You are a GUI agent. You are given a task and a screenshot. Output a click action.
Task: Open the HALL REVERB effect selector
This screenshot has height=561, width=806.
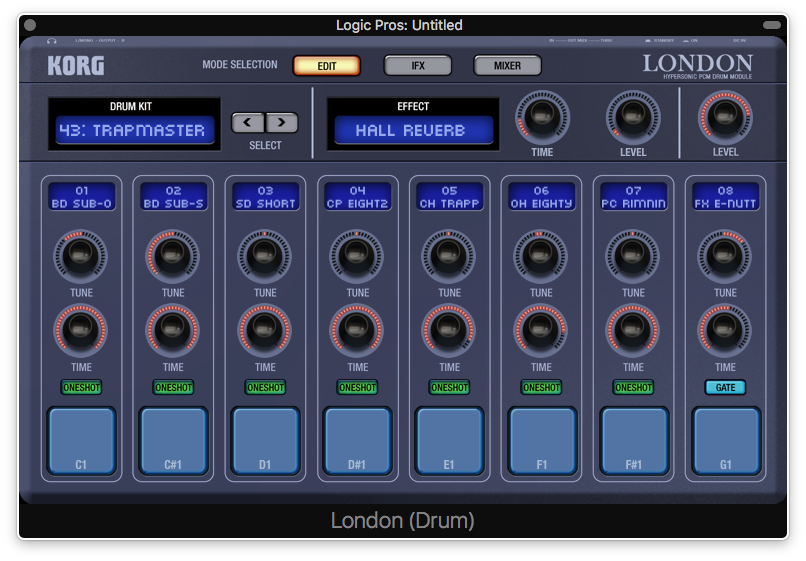click(413, 130)
